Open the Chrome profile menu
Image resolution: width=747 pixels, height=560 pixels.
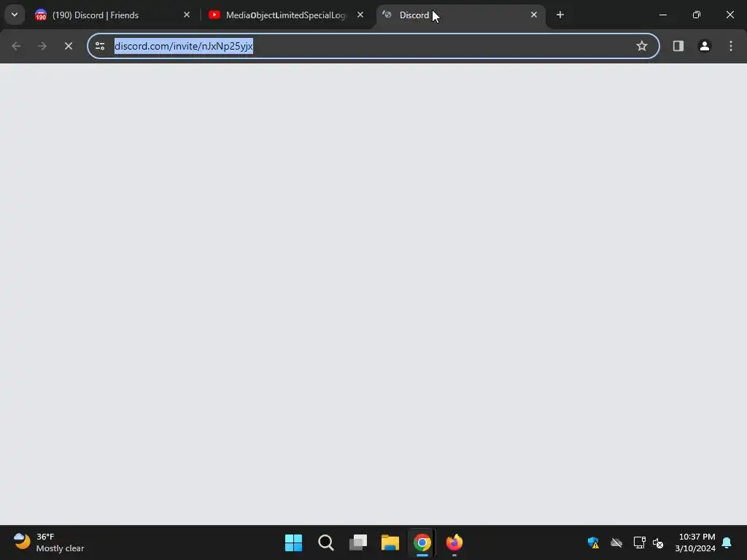[705, 46]
